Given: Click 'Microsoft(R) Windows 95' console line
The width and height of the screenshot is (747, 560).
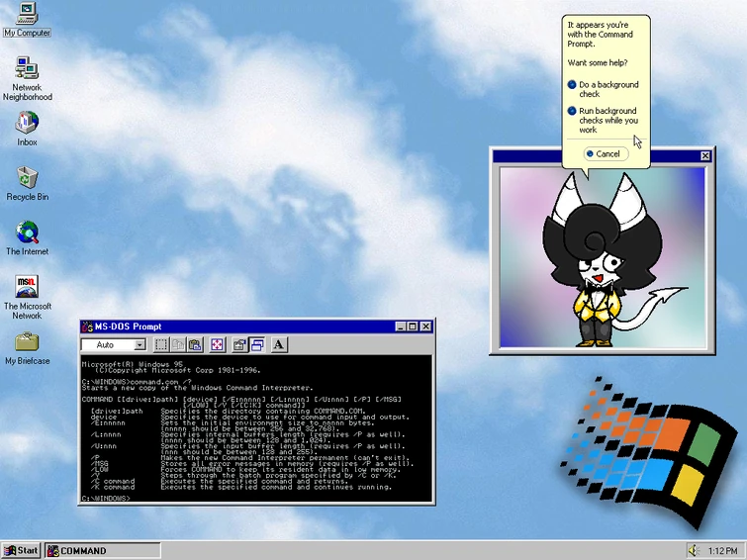Looking at the screenshot, I should (x=132, y=364).
